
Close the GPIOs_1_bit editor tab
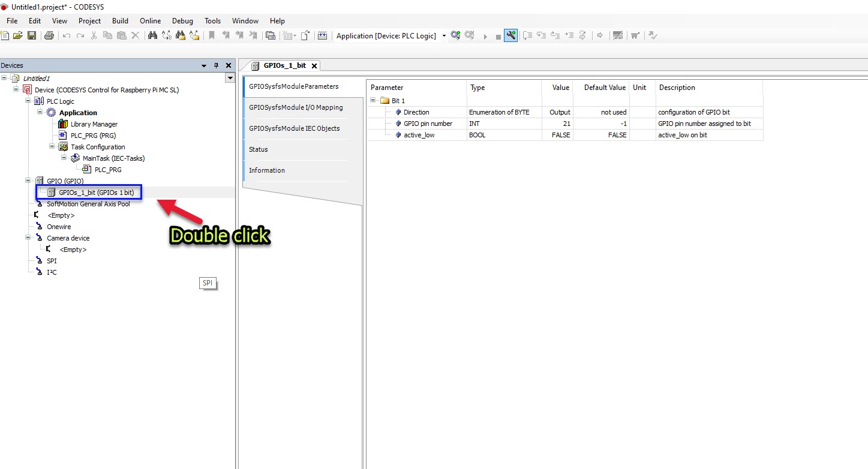pyautogui.click(x=314, y=66)
